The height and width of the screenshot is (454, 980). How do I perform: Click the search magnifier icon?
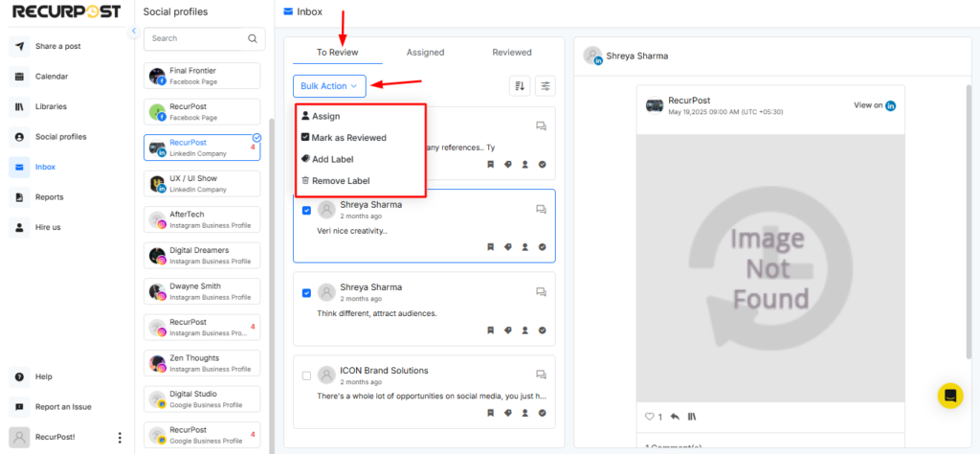(253, 38)
